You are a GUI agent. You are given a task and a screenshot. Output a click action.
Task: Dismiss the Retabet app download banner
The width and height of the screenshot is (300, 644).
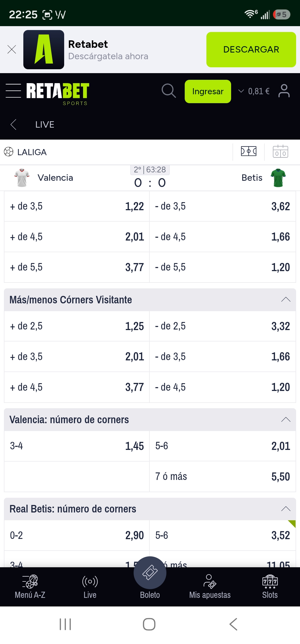(x=12, y=49)
